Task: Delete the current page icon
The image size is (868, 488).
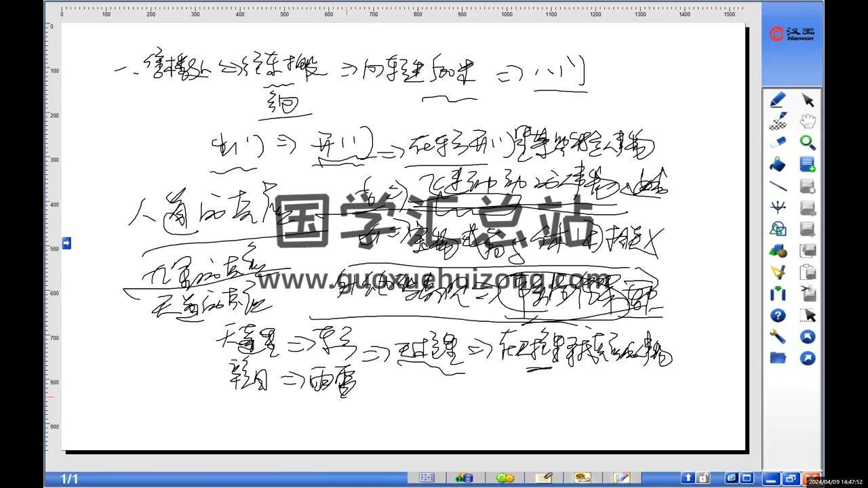Action: (x=808, y=186)
